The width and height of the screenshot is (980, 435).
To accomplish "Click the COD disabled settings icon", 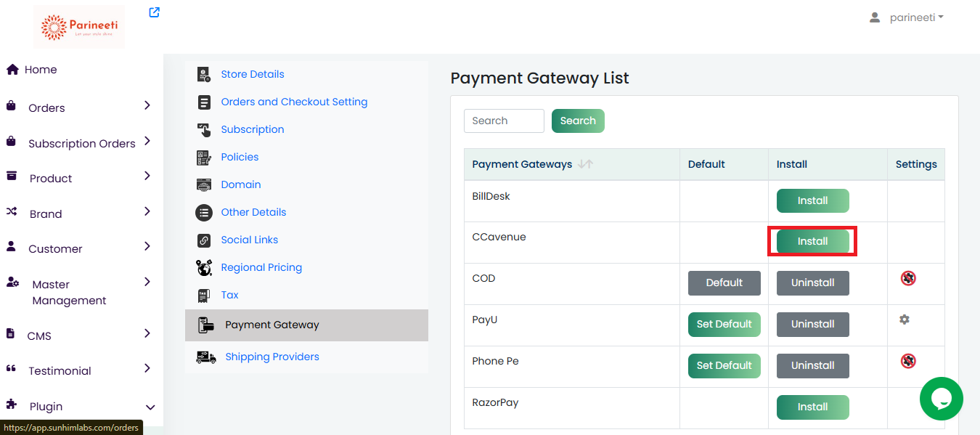I will pyautogui.click(x=907, y=278).
